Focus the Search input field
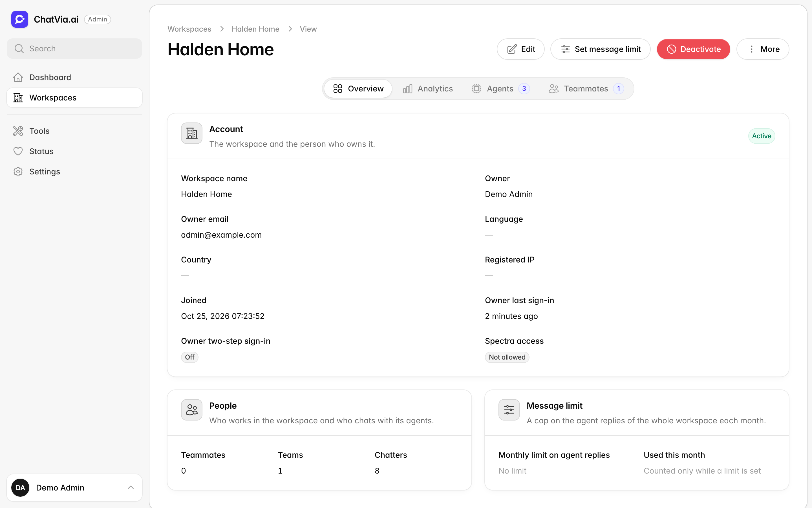812x508 pixels. (74, 49)
